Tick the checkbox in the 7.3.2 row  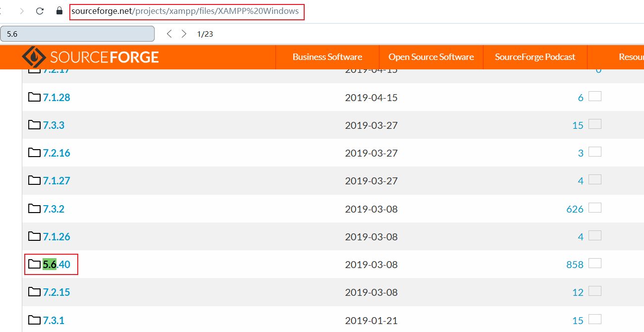tap(594, 208)
